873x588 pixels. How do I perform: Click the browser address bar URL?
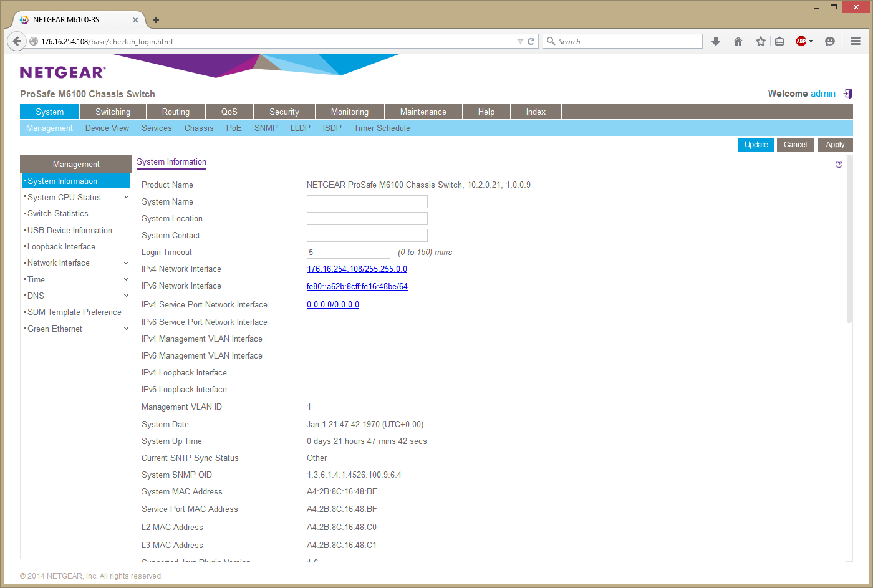click(x=107, y=42)
